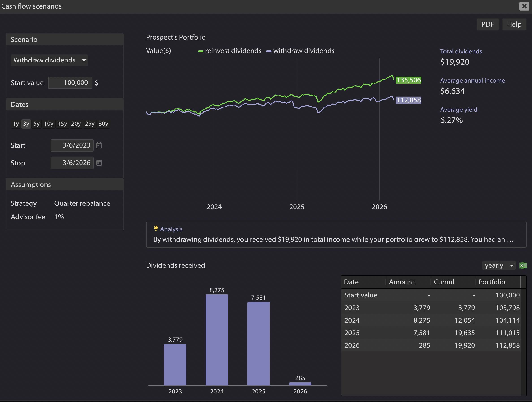
Task: Choose the 10y period tab
Action: pos(49,124)
